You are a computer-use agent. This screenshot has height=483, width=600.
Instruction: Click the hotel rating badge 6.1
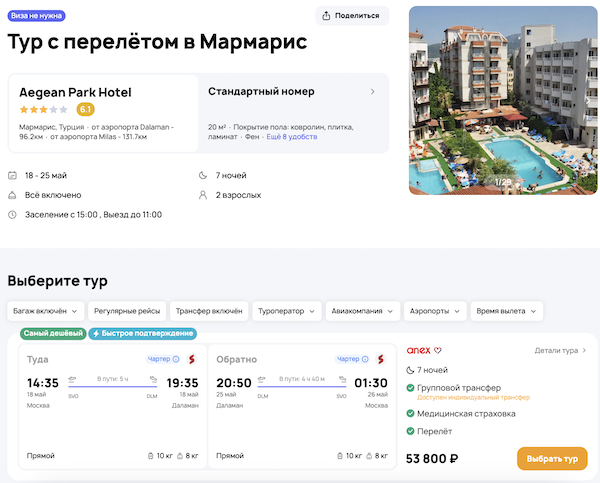coord(86,109)
